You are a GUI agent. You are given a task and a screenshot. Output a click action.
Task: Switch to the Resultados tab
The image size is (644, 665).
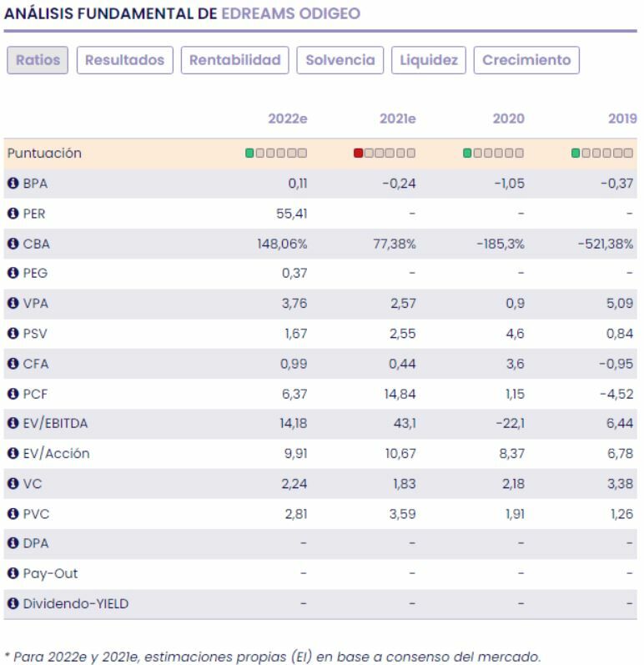[125, 60]
